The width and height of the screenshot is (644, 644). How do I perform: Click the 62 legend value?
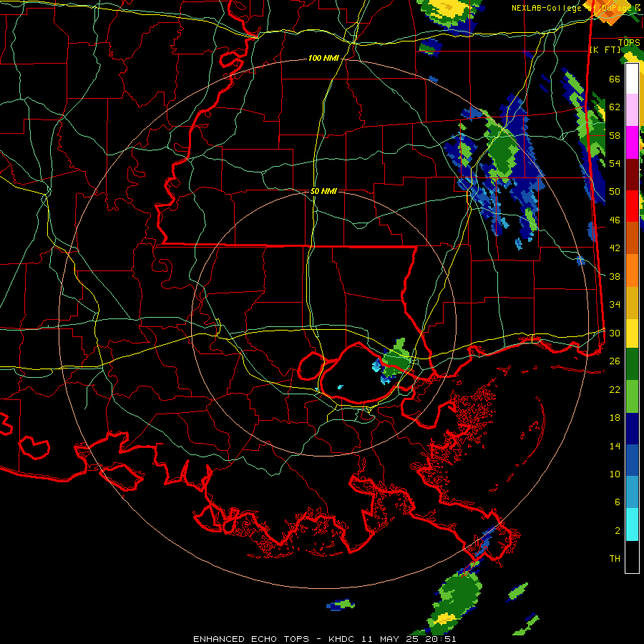click(615, 107)
